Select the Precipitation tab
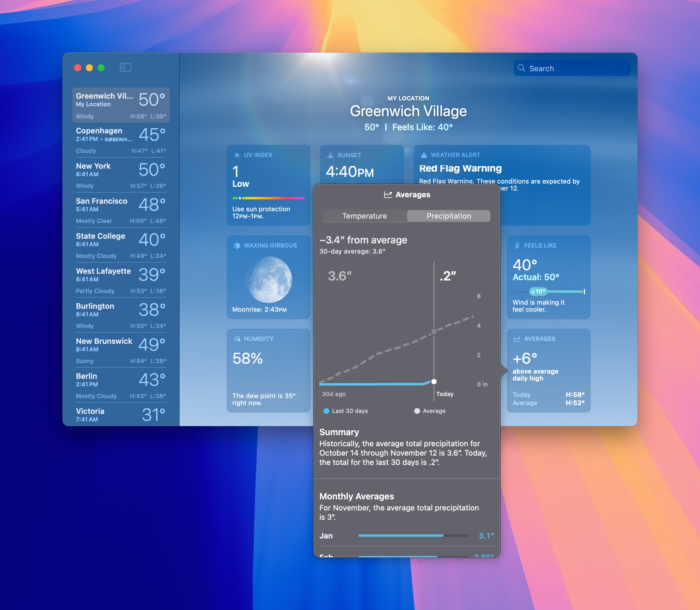The height and width of the screenshot is (610, 700). (x=448, y=215)
